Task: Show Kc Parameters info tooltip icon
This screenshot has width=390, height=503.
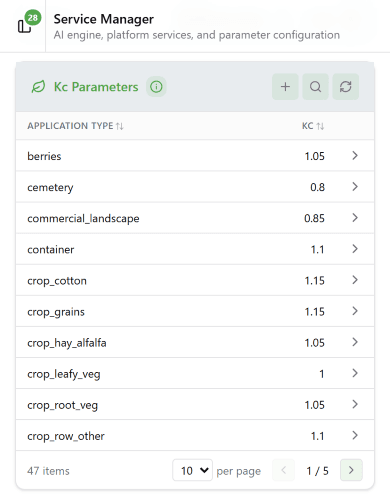Action: pyautogui.click(x=156, y=87)
